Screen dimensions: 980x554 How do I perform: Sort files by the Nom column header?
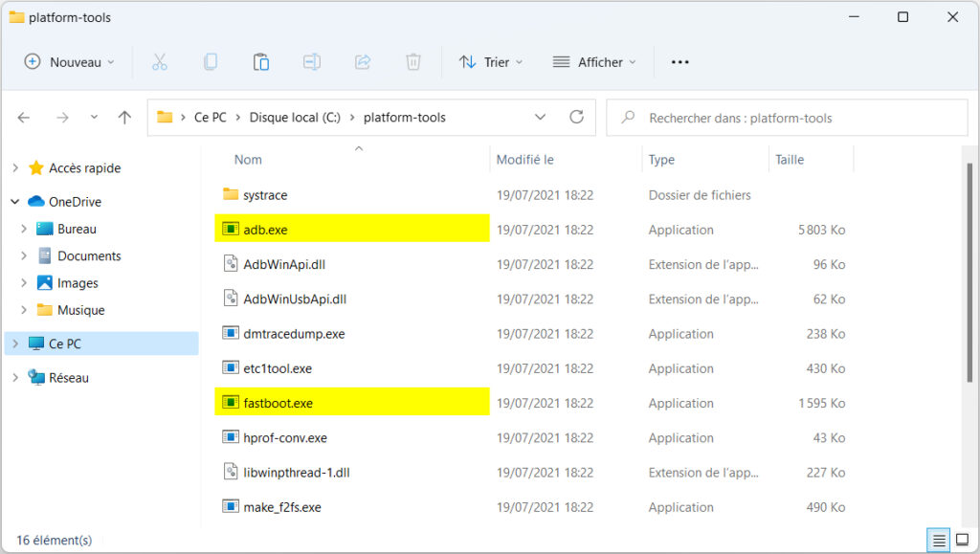coord(246,159)
